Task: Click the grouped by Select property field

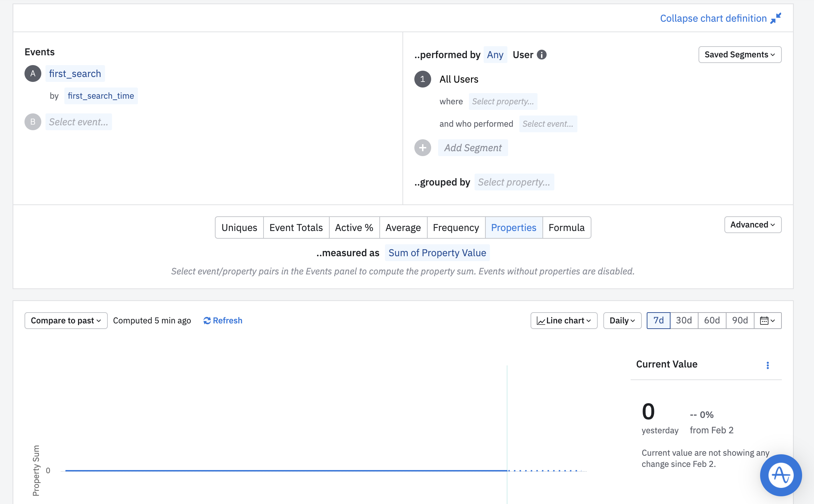Action: tap(514, 182)
